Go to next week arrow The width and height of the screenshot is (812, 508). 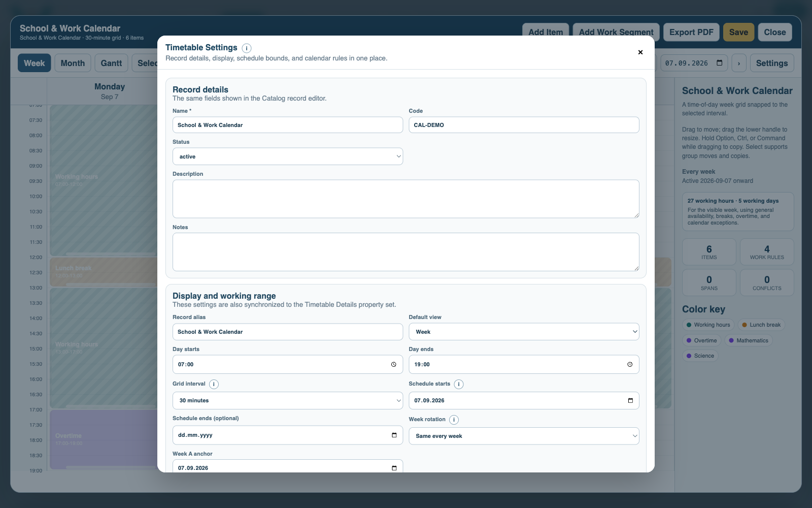[x=739, y=63]
